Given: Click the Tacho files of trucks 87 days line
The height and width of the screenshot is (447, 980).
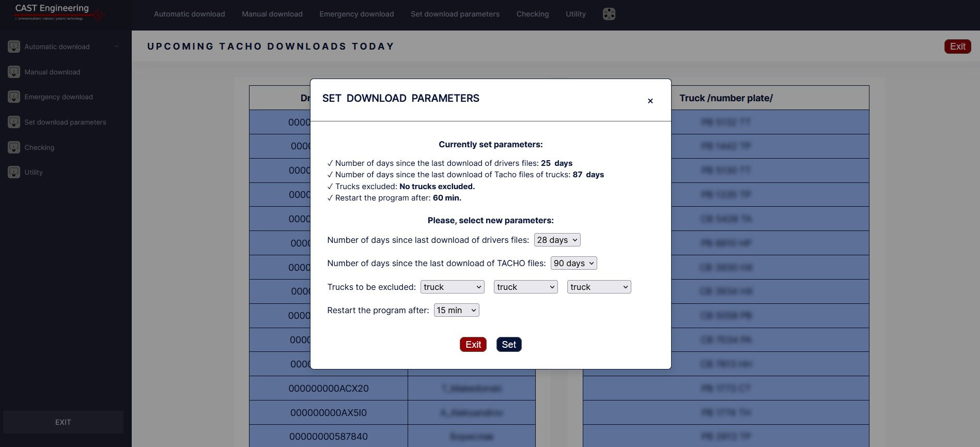Looking at the screenshot, I should click(x=465, y=174).
